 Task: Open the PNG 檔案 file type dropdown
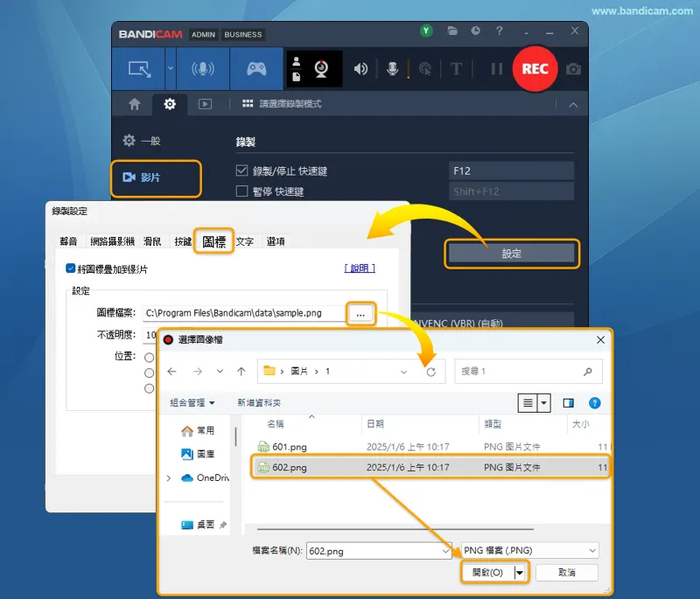529,551
